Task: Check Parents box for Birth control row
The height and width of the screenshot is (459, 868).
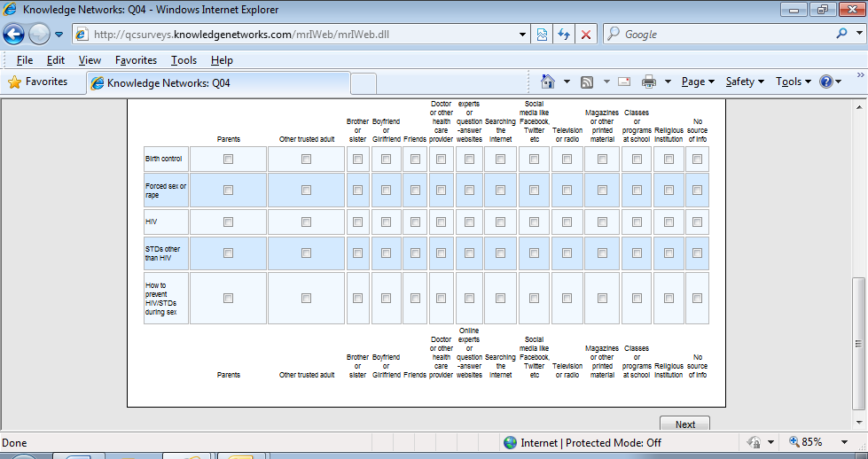Action: 229,159
